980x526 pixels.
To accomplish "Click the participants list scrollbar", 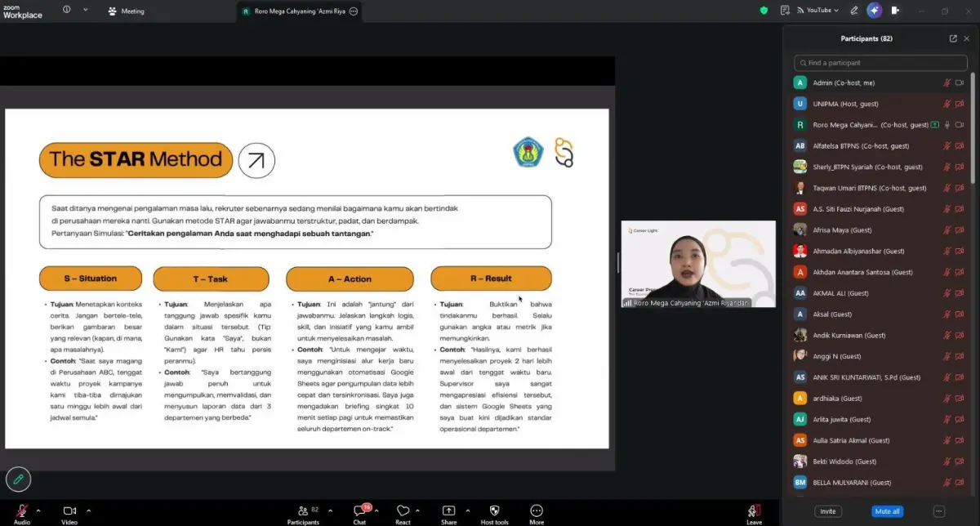I will pos(972,127).
